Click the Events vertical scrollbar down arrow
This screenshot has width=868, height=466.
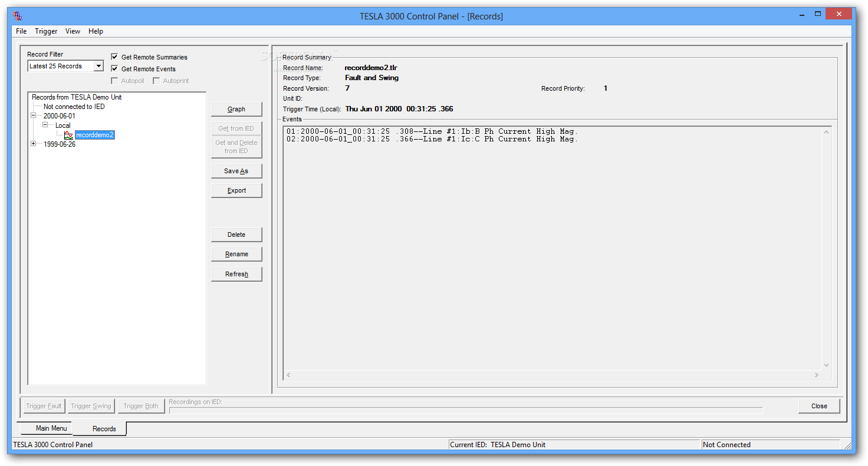click(x=826, y=365)
